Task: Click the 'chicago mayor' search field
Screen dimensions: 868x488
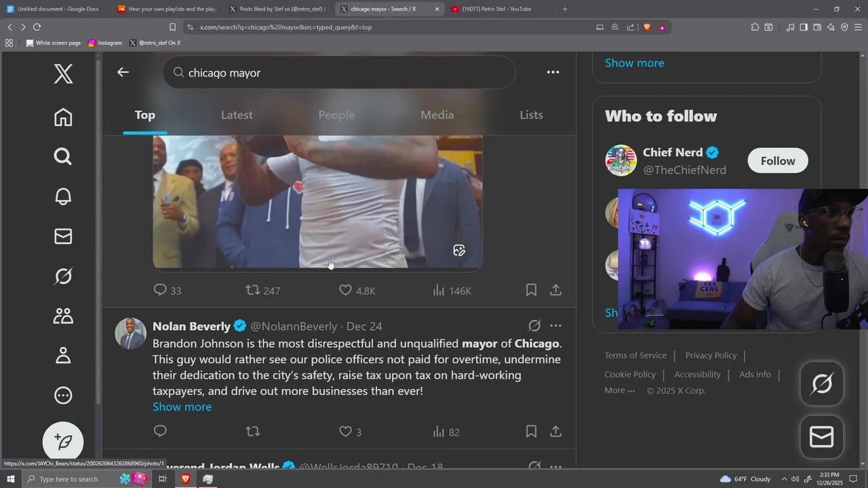Action: point(339,73)
